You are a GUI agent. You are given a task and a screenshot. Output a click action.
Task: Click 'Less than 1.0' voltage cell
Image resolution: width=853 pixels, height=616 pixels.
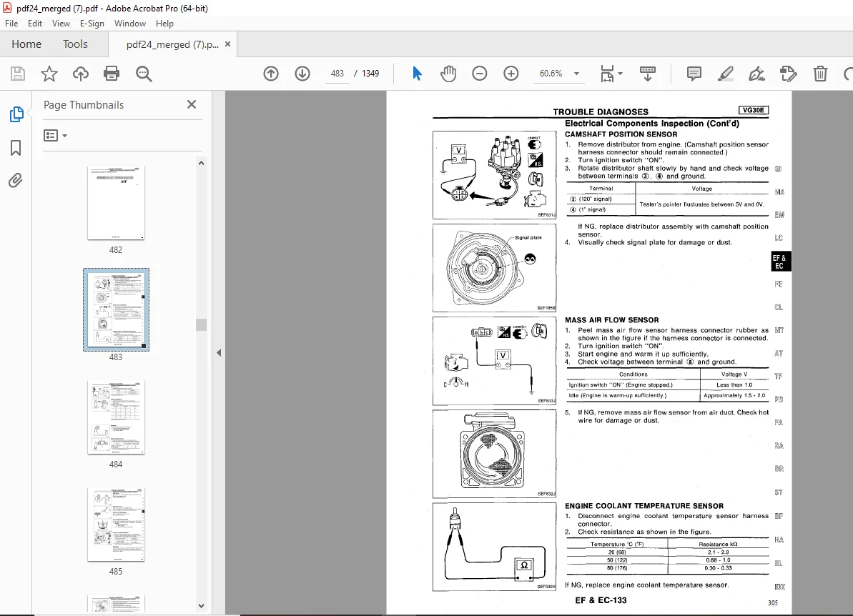[734, 384]
